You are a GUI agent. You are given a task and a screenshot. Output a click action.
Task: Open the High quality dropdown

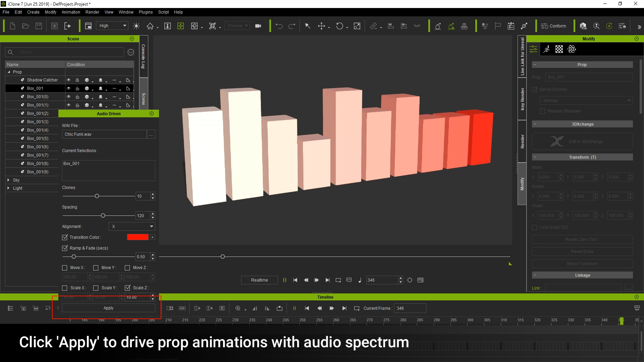(x=112, y=26)
